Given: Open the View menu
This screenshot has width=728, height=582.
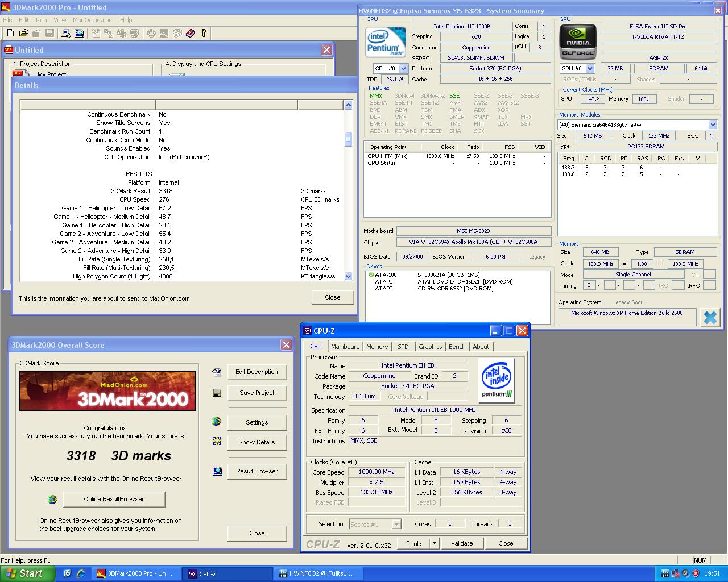Looking at the screenshot, I should (x=60, y=20).
